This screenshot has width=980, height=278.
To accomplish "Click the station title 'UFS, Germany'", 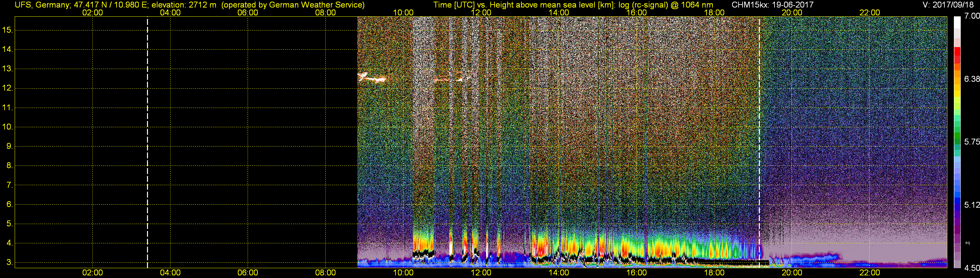I will pyautogui.click(x=42, y=5).
